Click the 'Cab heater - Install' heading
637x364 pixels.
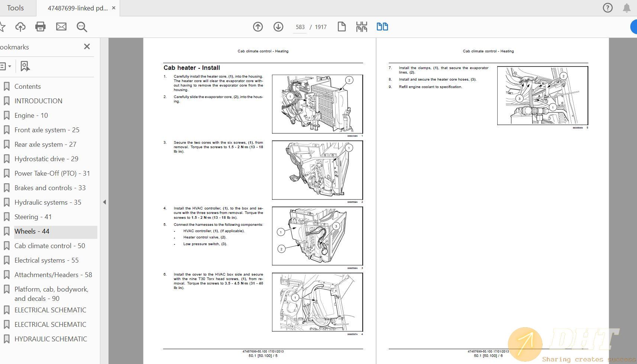192,68
